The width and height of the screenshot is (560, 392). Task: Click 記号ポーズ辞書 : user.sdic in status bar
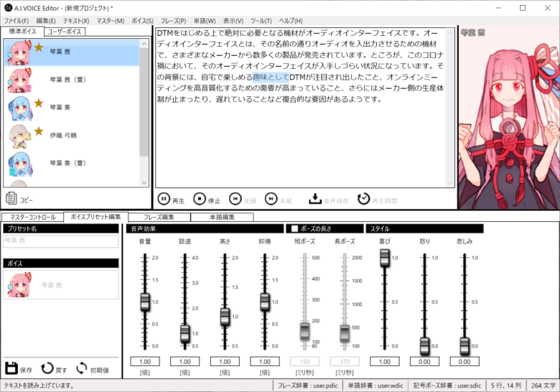(x=447, y=386)
